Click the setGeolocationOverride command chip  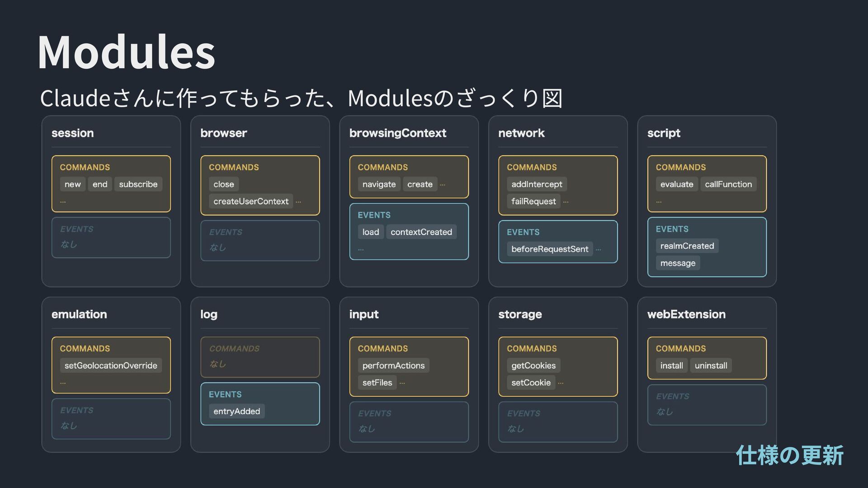point(111,366)
